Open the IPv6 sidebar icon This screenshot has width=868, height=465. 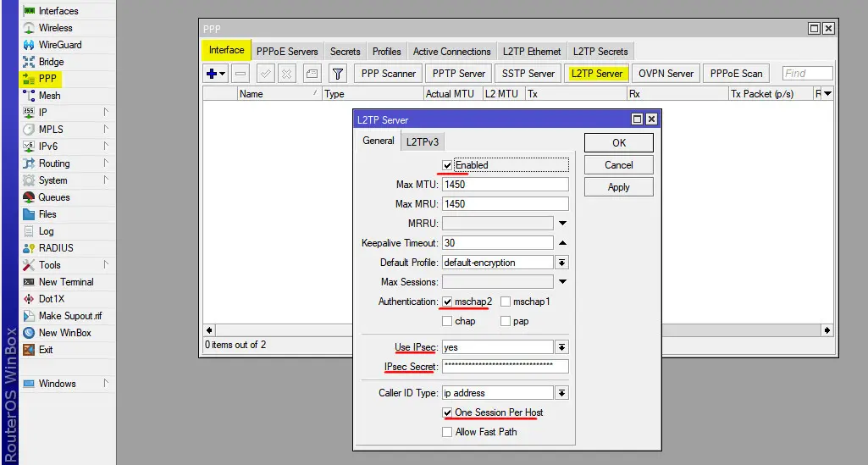(29, 147)
